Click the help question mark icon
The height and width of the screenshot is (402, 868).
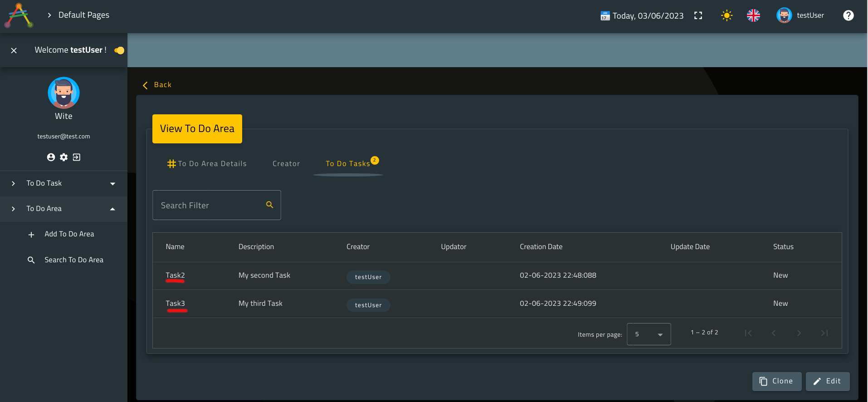pyautogui.click(x=848, y=15)
